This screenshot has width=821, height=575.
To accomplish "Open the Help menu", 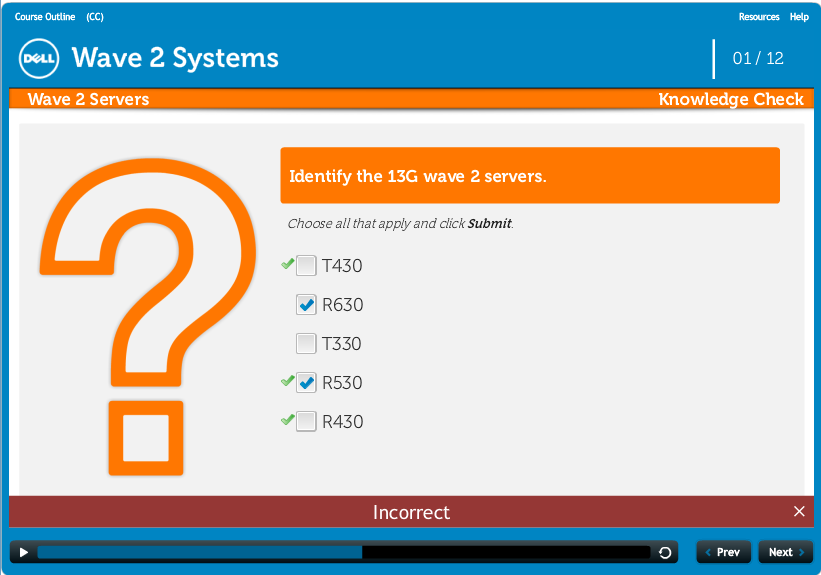I will click(799, 17).
